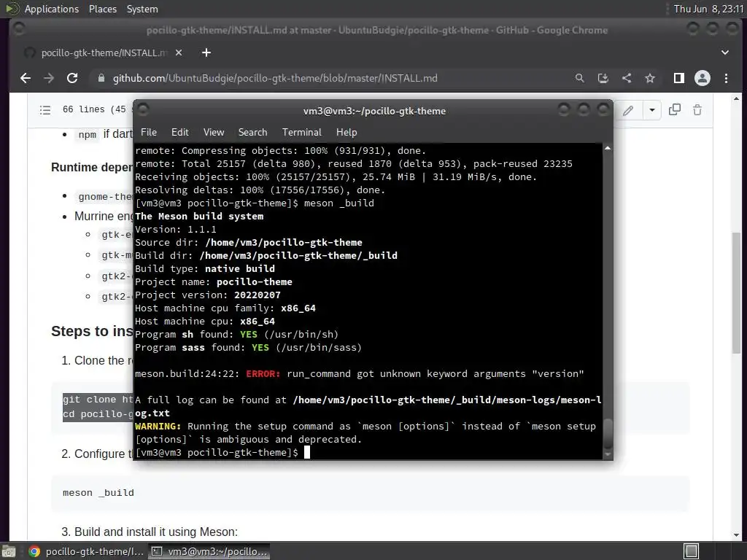The width and height of the screenshot is (747, 560).
Task: Open Chrome side panel
Action: pyautogui.click(x=679, y=78)
